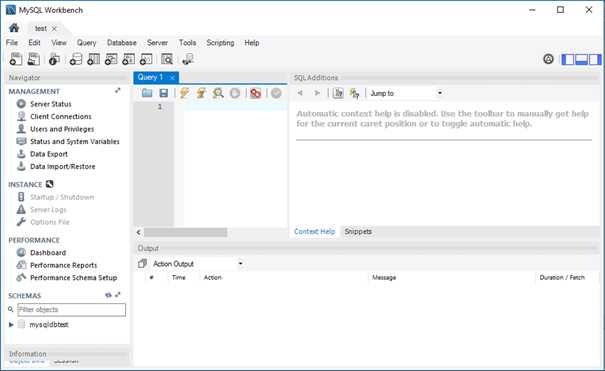The width and height of the screenshot is (605, 371).
Task: Open the Scripting menu
Action: click(x=220, y=43)
